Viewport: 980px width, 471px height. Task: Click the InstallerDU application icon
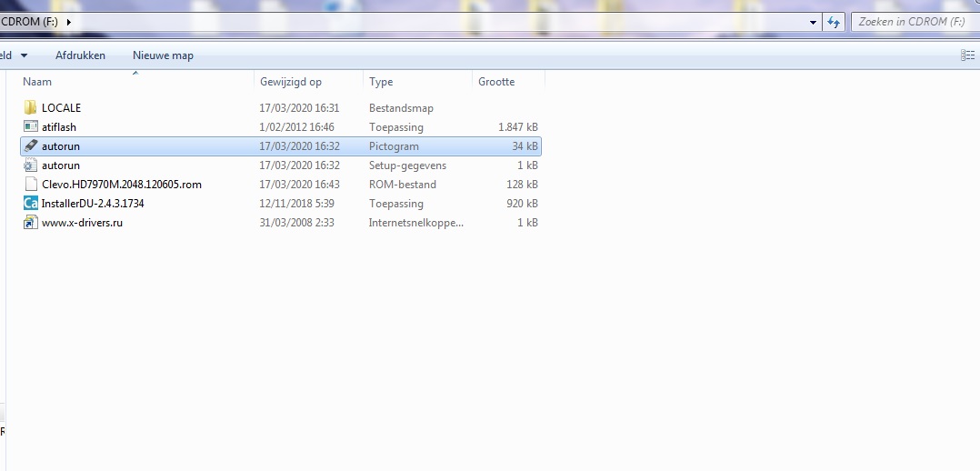pyautogui.click(x=31, y=204)
